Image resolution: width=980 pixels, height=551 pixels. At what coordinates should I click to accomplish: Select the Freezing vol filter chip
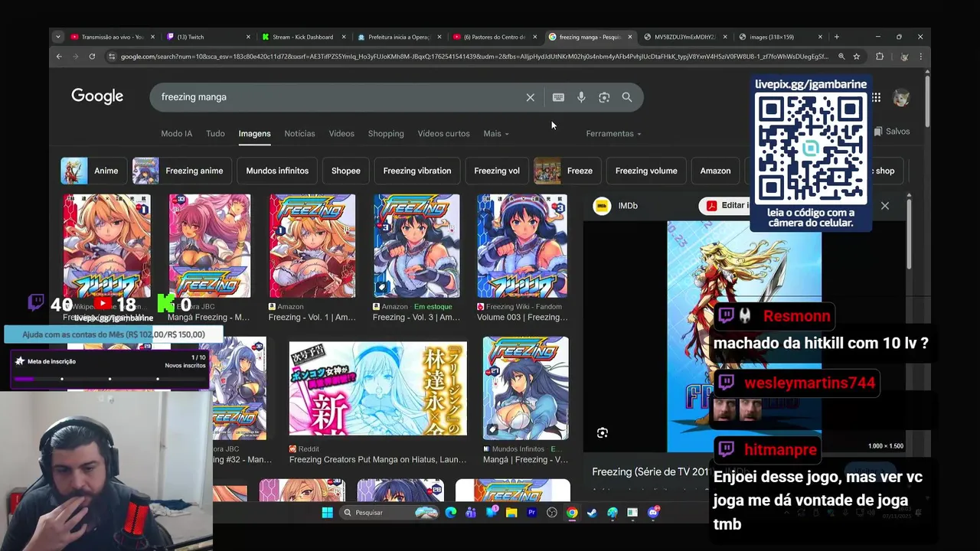[497, 171]
